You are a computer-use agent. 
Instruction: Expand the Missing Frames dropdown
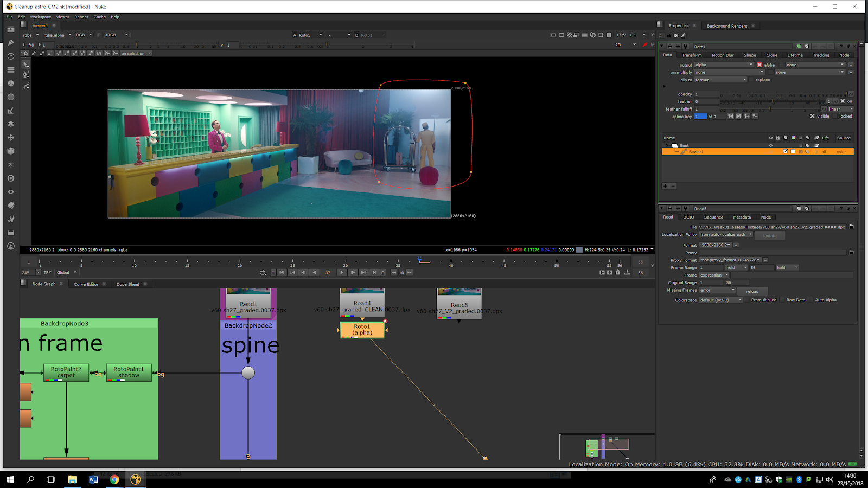(717, 290)
